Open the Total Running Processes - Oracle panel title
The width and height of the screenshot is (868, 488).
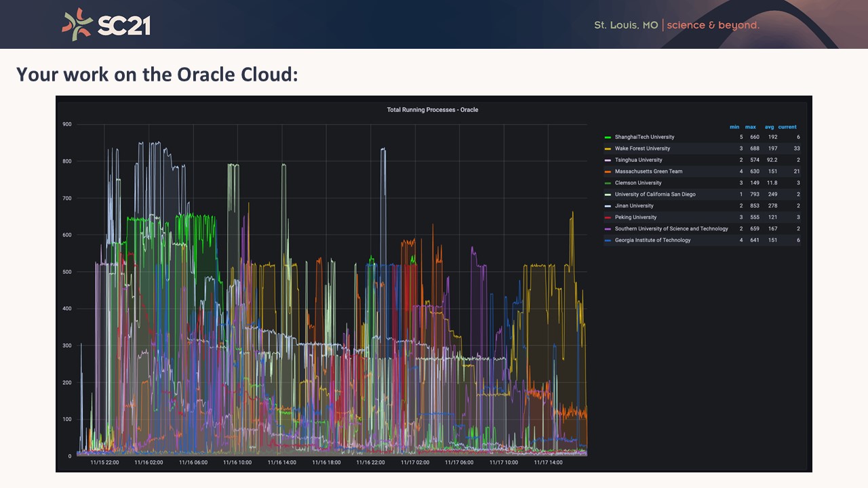click(x=433, y=110)
